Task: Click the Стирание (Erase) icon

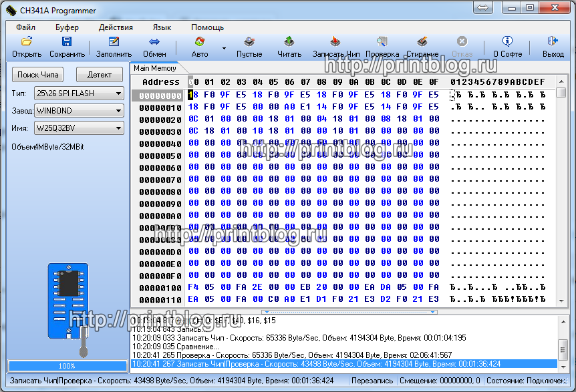Action: pos(422,42)
